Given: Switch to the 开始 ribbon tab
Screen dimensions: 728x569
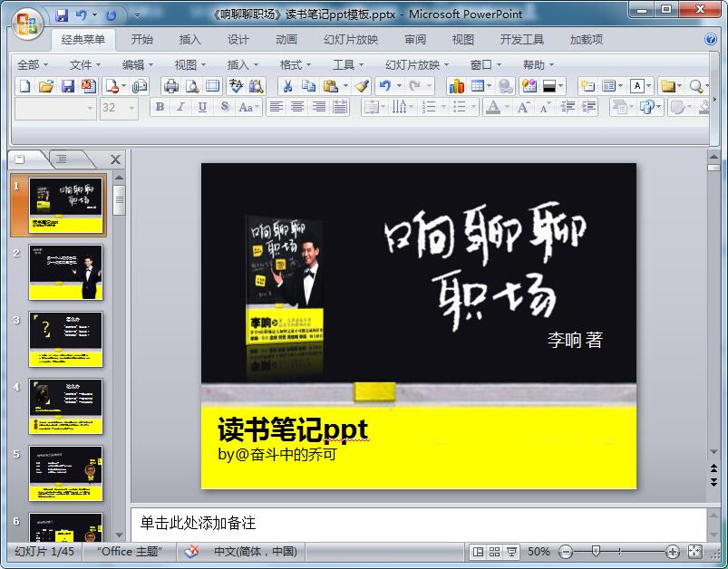Looking at the screenshot, I should (141, 40).
